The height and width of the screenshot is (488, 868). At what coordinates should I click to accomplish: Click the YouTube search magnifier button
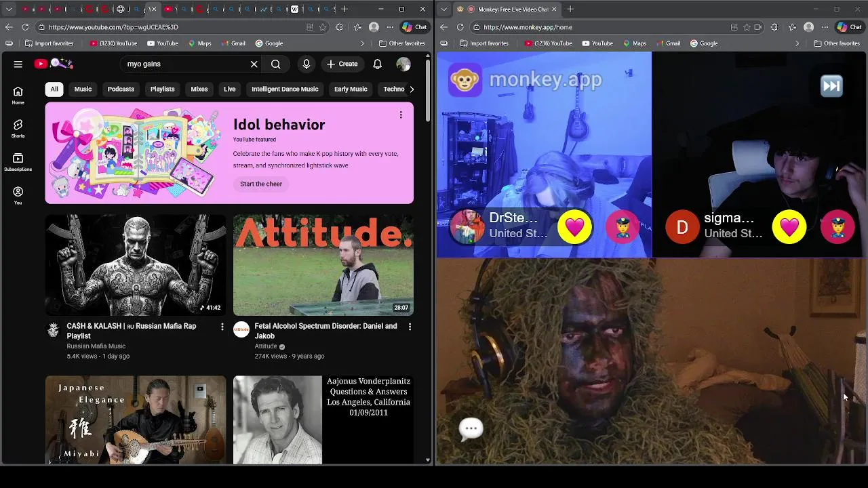click(x=276, y=64)
